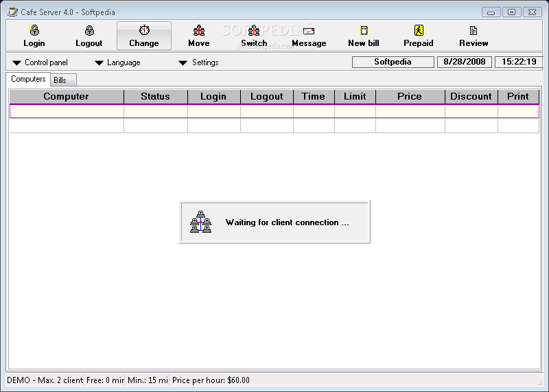
Task: Click the Price column header
Action: tap(410, 97)
